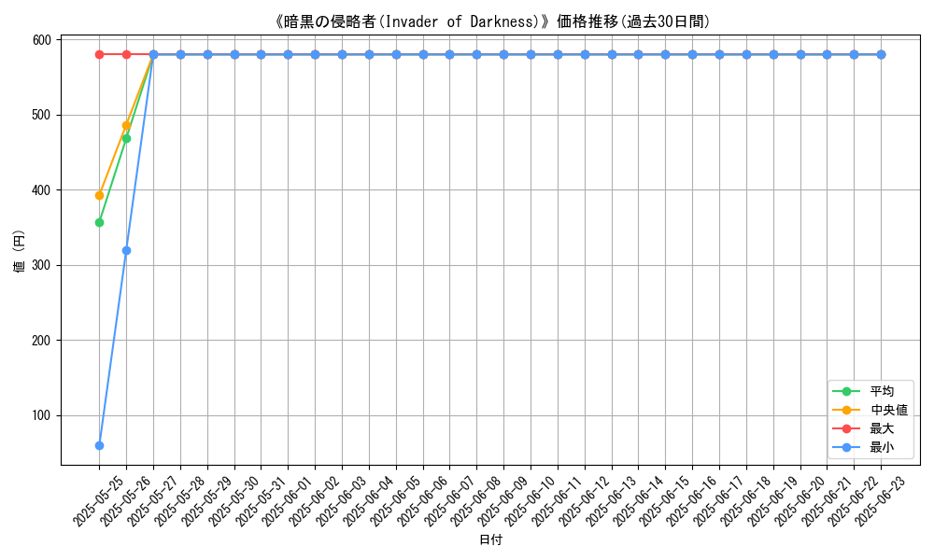
Task: Click the x-axis date label 2025-06-03
Action: point(340,502)
